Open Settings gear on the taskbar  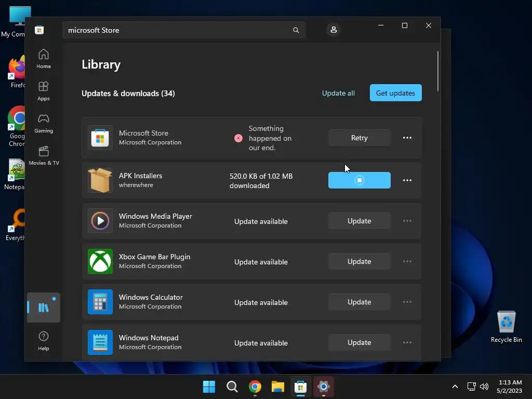(323, 387)
